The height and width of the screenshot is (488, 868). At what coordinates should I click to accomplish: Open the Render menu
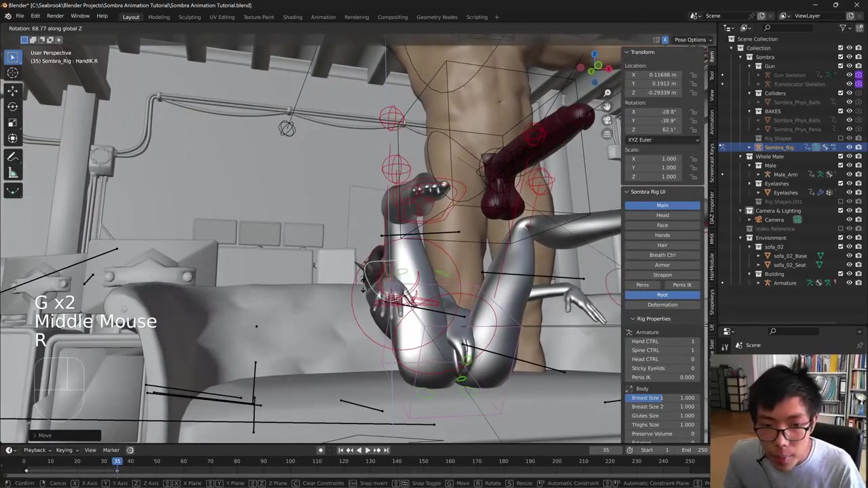click(x=55, y=16)
